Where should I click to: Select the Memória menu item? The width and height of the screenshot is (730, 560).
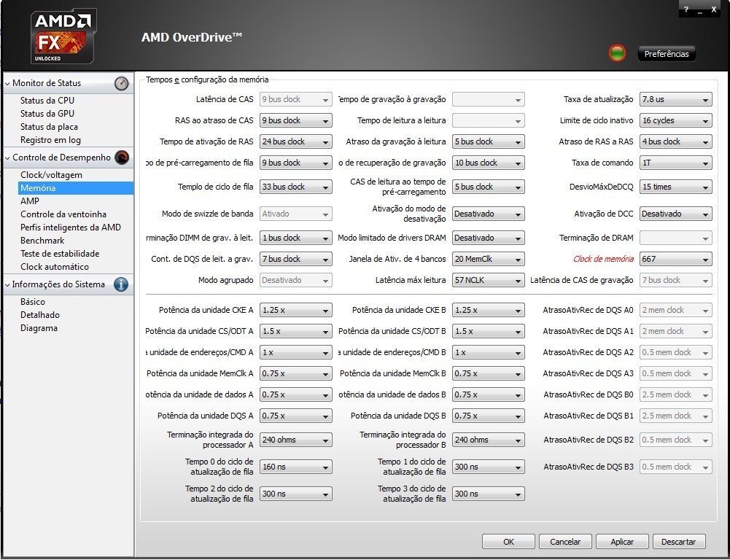click(x=75, y=188)
